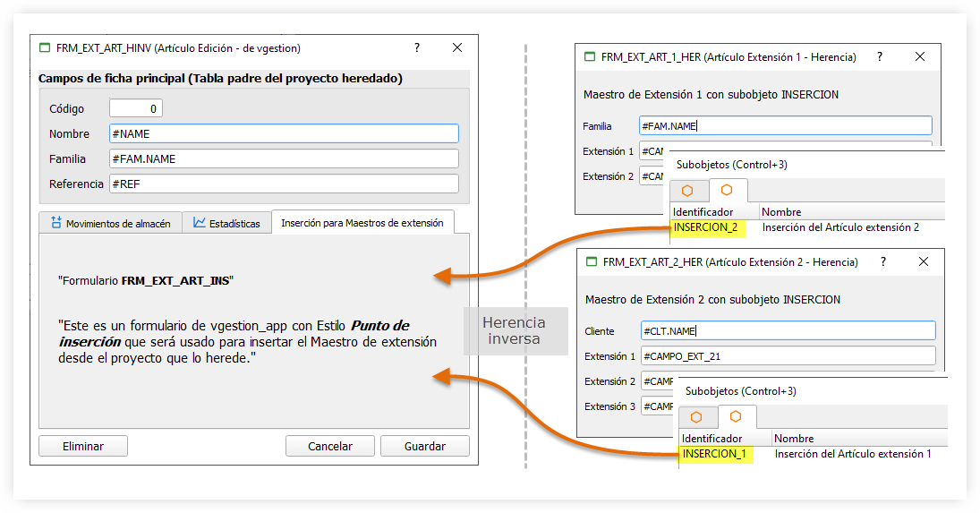The width and height of the screenshot is (980, 513).
Task: Switch to the Estadísticas tab
Action: point(227,223)
